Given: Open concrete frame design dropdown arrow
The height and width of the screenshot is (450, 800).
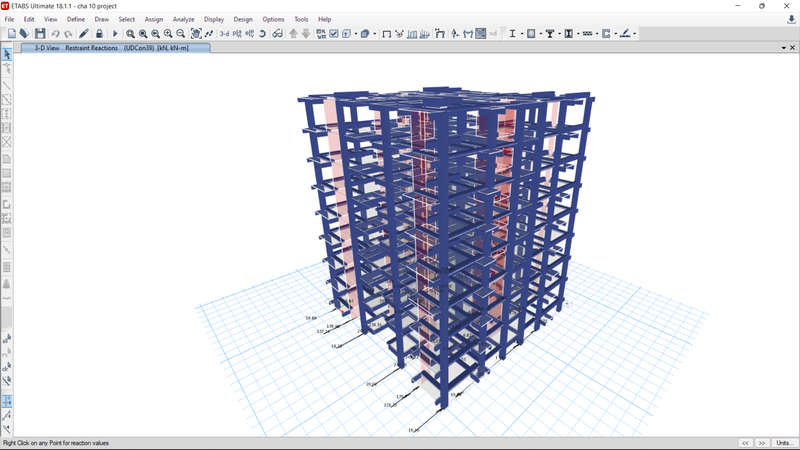Looking at the screenshot, I should [x=540, y=34].
